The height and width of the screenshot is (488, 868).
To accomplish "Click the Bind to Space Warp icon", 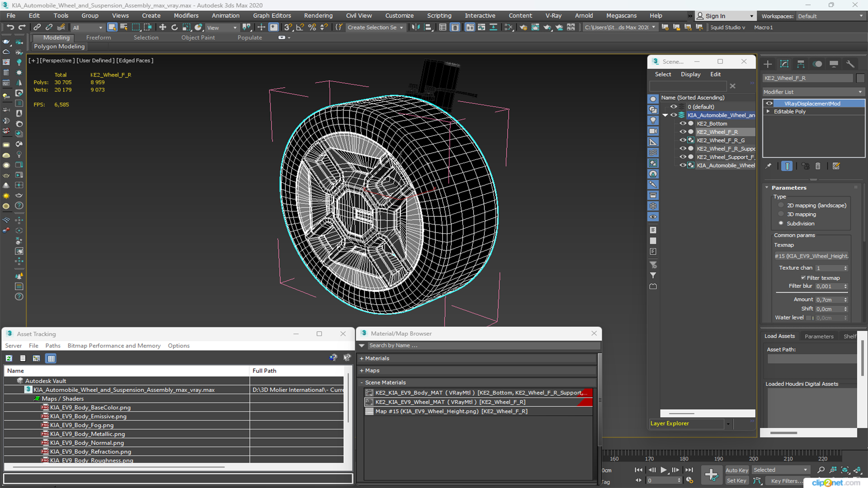I will 61,28.
